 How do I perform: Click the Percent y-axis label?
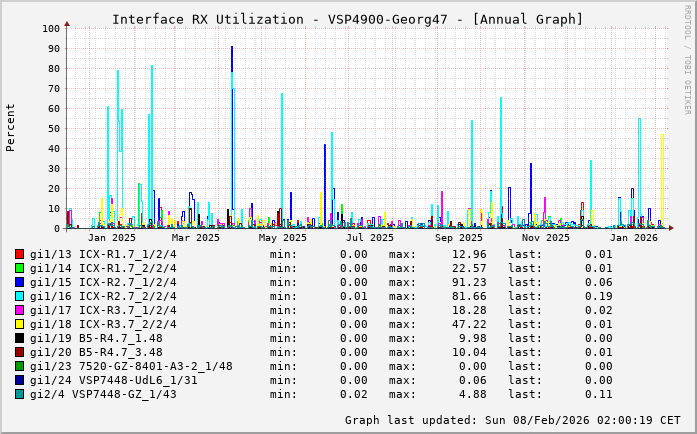(x=11, y=128)
